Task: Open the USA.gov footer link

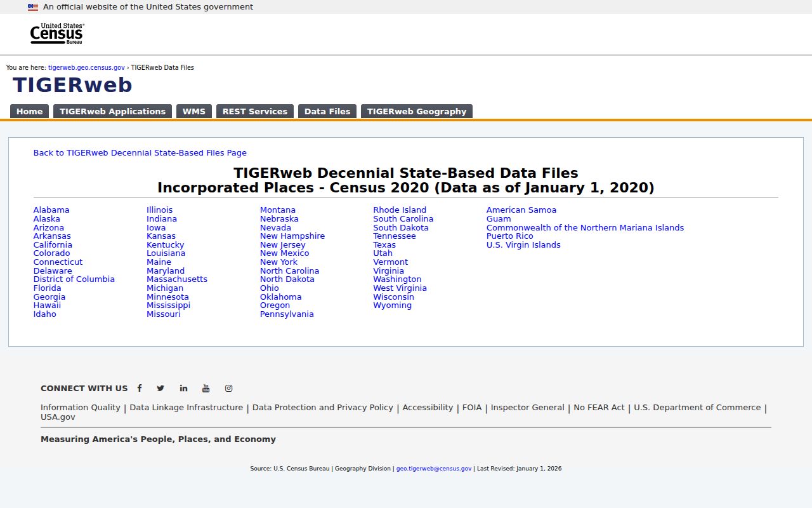Action: (58, 417)
